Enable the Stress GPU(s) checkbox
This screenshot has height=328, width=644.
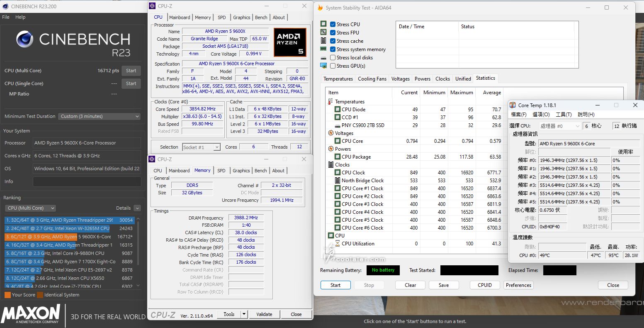click(x=333, y=66)
